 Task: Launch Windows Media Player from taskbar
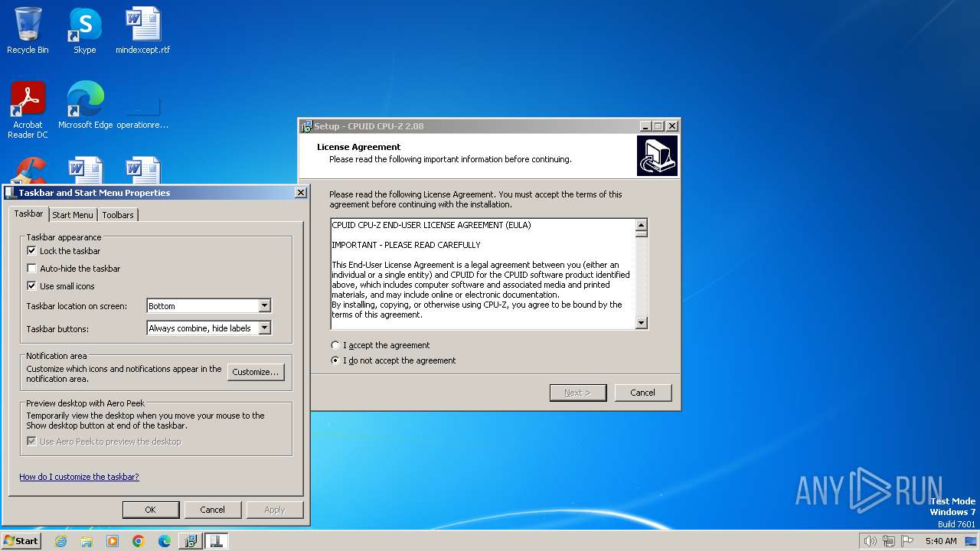113,541
